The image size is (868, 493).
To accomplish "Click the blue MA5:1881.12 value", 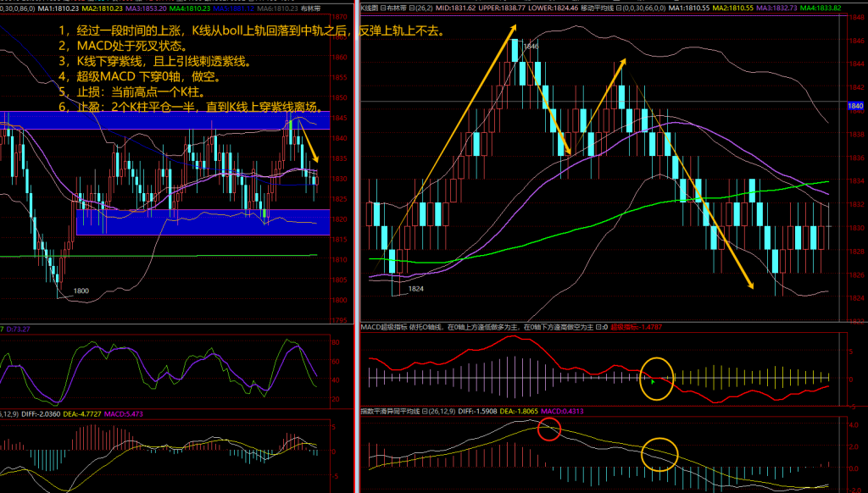I will pyautogui.click(x=233, y=8).
